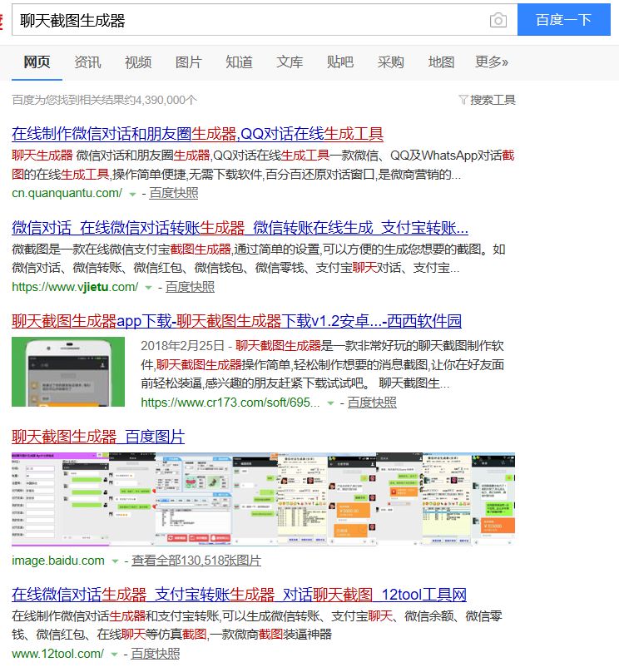Select the 网页 tab

click(x=37, y=62)
